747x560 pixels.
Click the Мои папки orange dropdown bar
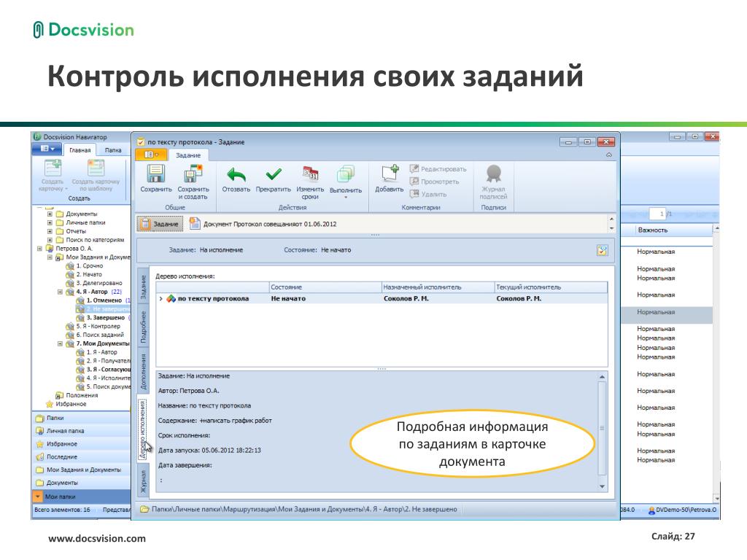click(x=81, y=496)
